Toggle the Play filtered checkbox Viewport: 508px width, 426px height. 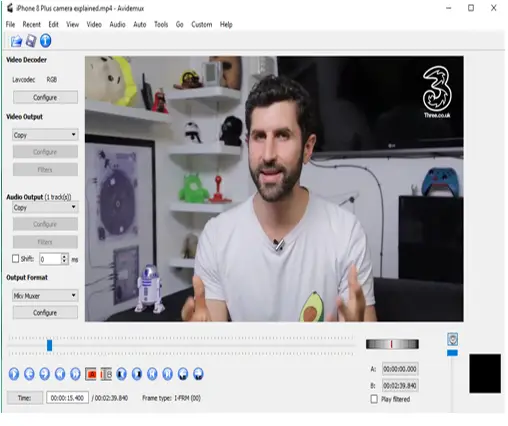click(x=374, y=399)
